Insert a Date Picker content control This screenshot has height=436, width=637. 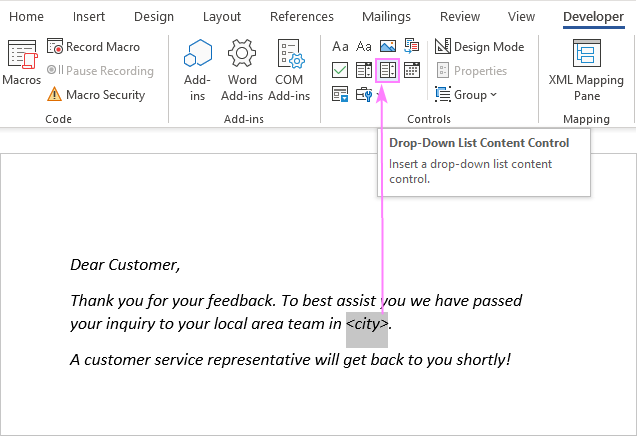coord(412,70)
